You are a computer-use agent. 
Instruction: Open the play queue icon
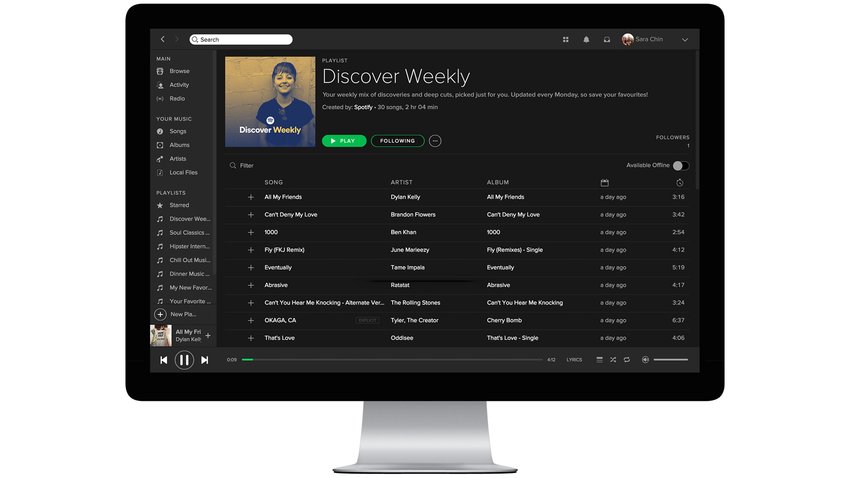tap(600, 360)
